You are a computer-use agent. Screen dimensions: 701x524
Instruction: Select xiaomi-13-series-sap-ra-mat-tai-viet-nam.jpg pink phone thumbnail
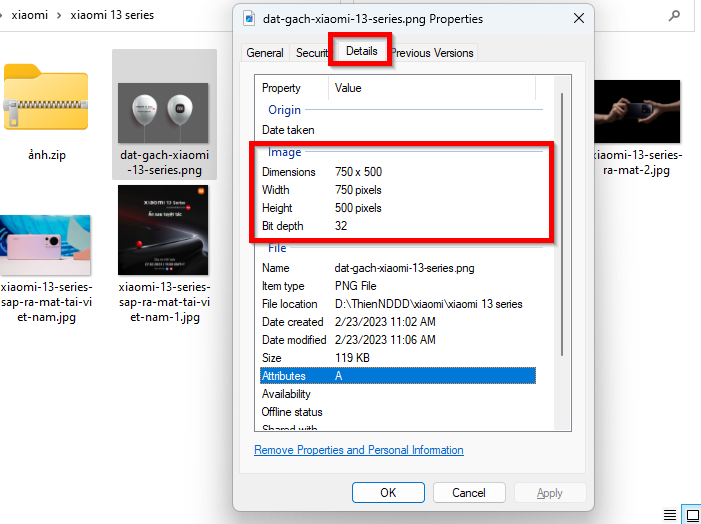[45, 245]
